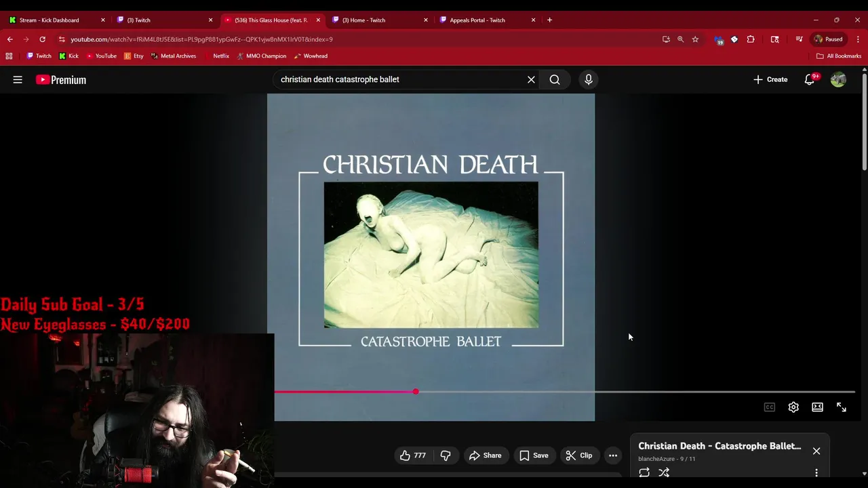This screenshot has height=488, width=868.
Task: Start voice search with the microphone
Action: [589, 80]
